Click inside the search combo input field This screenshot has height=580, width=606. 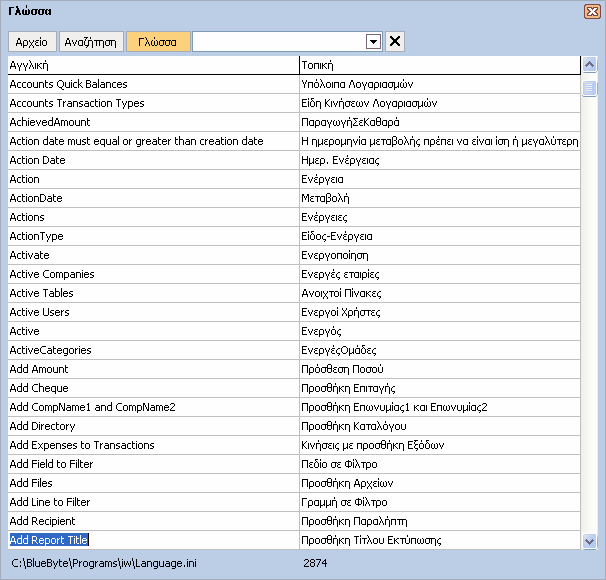click(279, 41)
